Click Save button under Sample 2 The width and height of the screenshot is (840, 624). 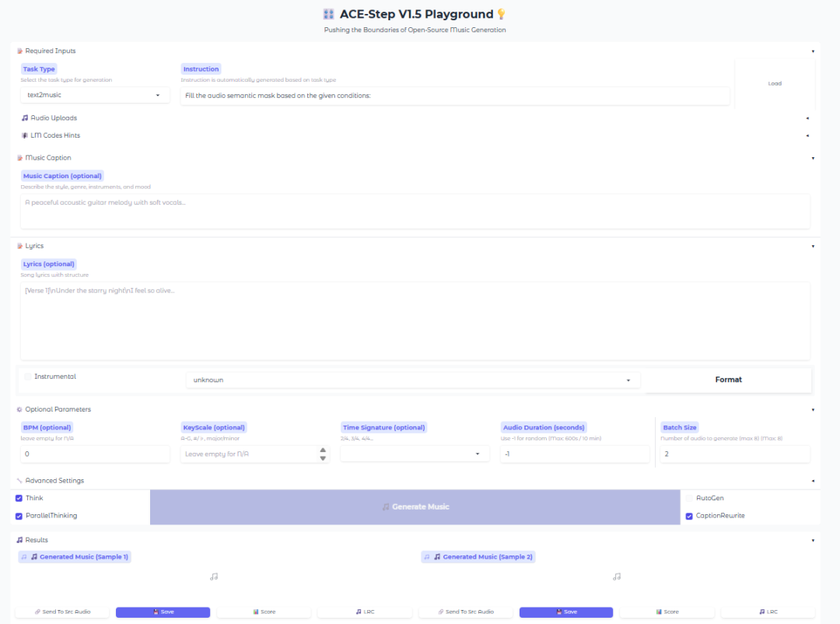565,612
